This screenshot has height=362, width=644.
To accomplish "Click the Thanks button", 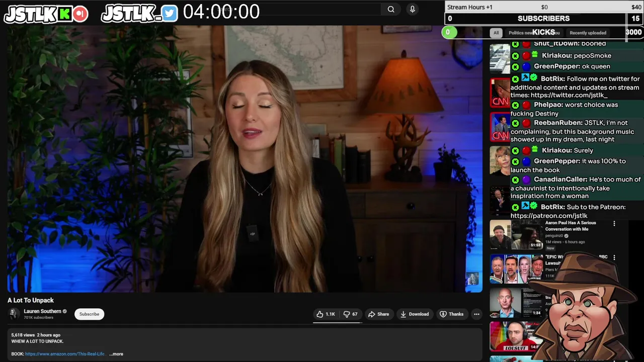I will [x=451, y=314].
